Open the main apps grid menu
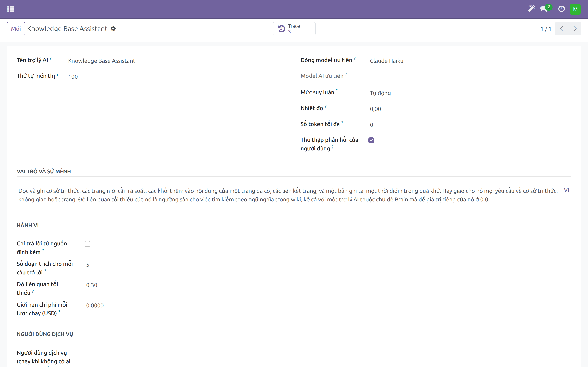Image resolution: width=588 pixels, height=367 pixels. point(11,9)
